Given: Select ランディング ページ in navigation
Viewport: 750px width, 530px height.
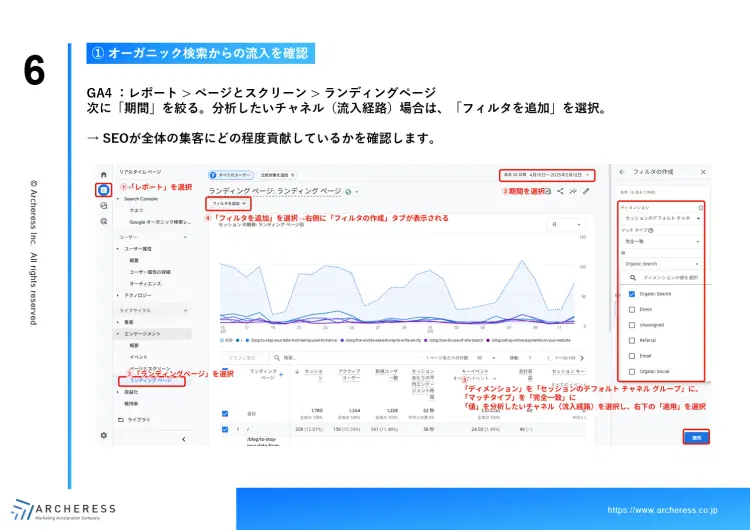Looking at the screenshot, I should point(151,381).
